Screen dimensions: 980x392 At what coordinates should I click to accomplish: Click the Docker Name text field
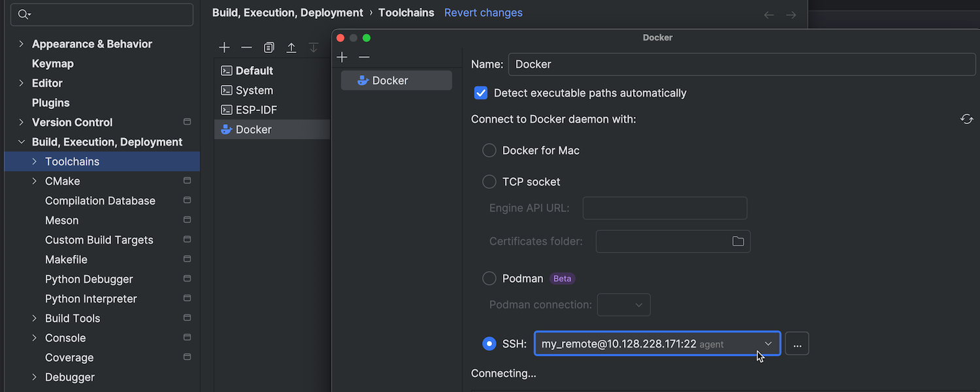741,64
